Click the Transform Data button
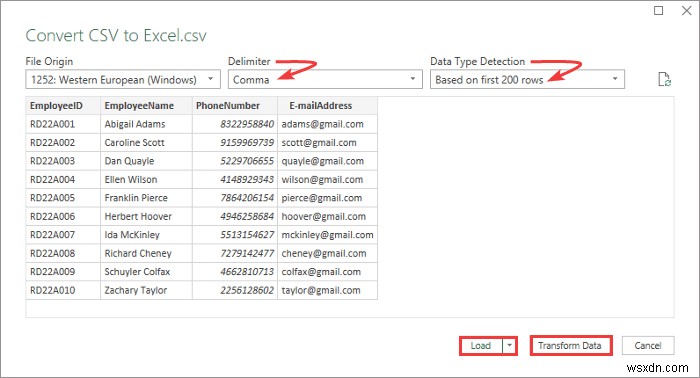 coord(571,345)
